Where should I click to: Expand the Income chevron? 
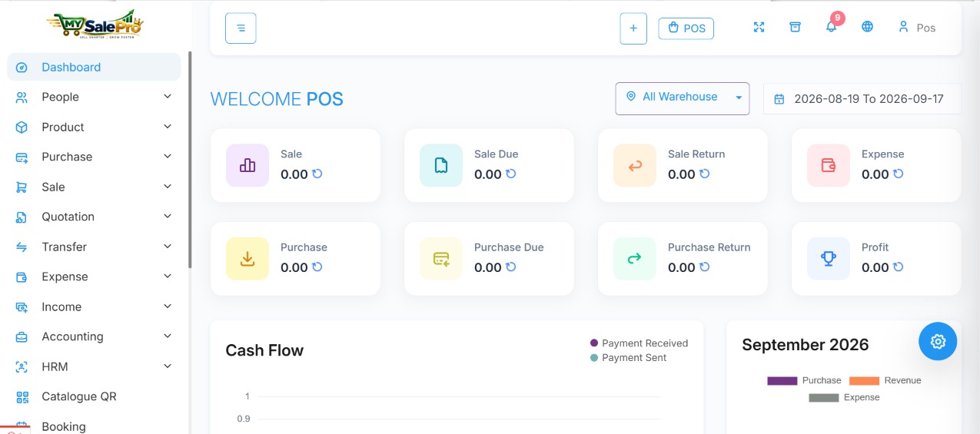168,306
